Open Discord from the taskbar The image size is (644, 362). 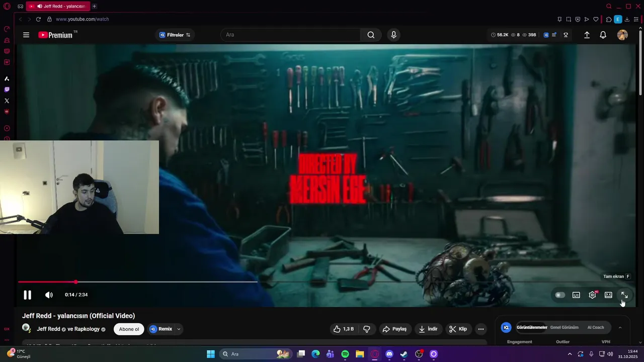pos(389,354)
